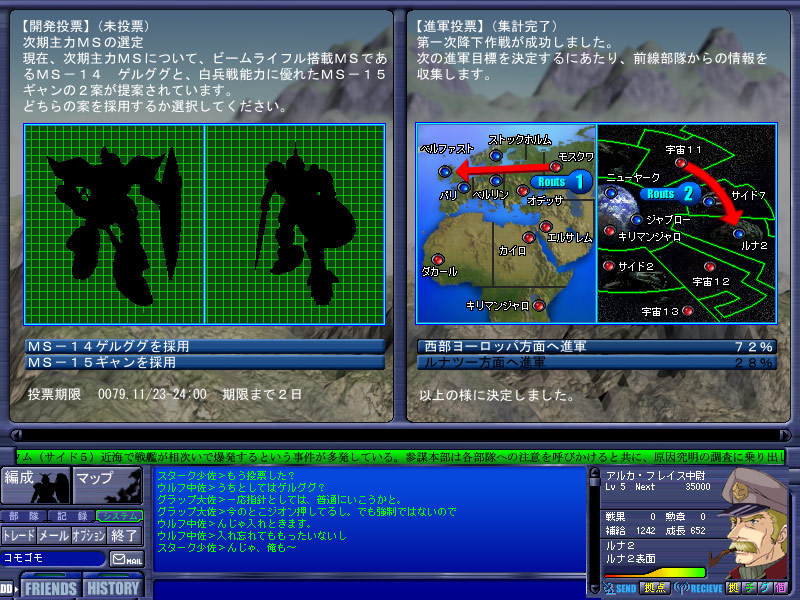800x600 pixels.
Task: Switch to the 部隊 tab
Action: pos(24,516)
